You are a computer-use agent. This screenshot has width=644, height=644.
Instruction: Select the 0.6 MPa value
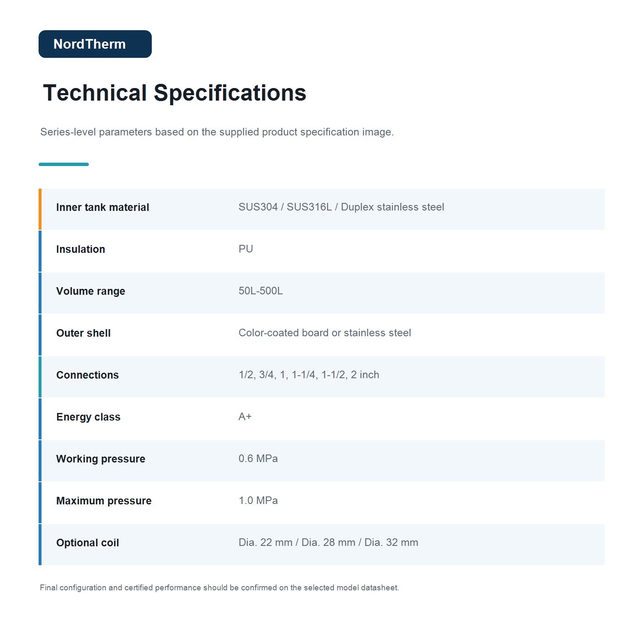pos(258,459)
